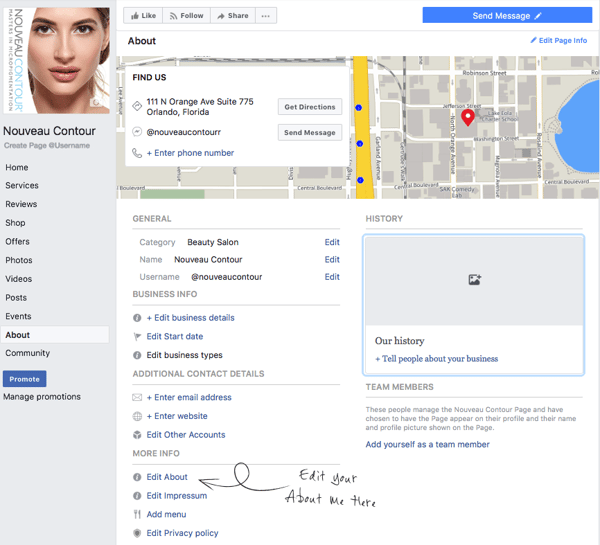600x545 pixels.
Task: Click Add yourself as a team member
Action: coord(427,444)
